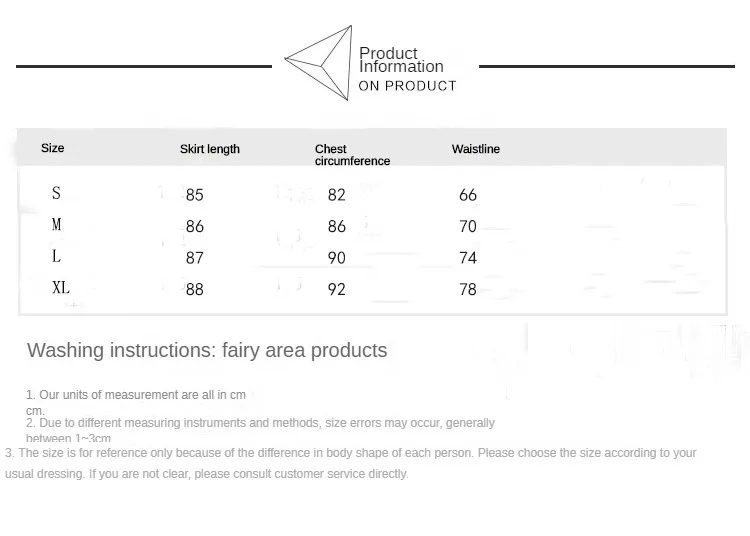Select the Skirt length column header
The width and height of the screenshot is (750, 536).
pyautogui.click(x=210, y=149)
